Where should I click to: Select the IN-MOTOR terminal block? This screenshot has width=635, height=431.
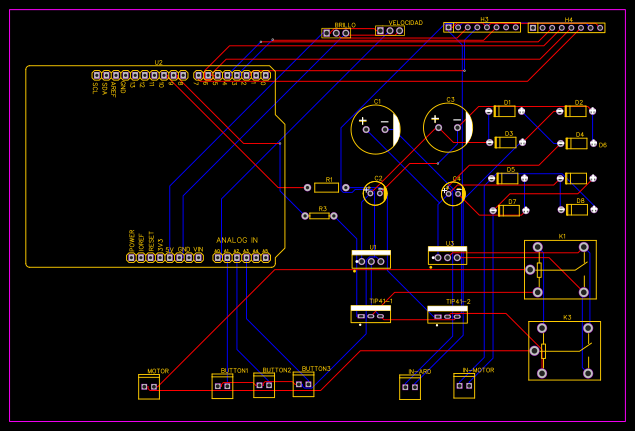(x=464, y=386)
